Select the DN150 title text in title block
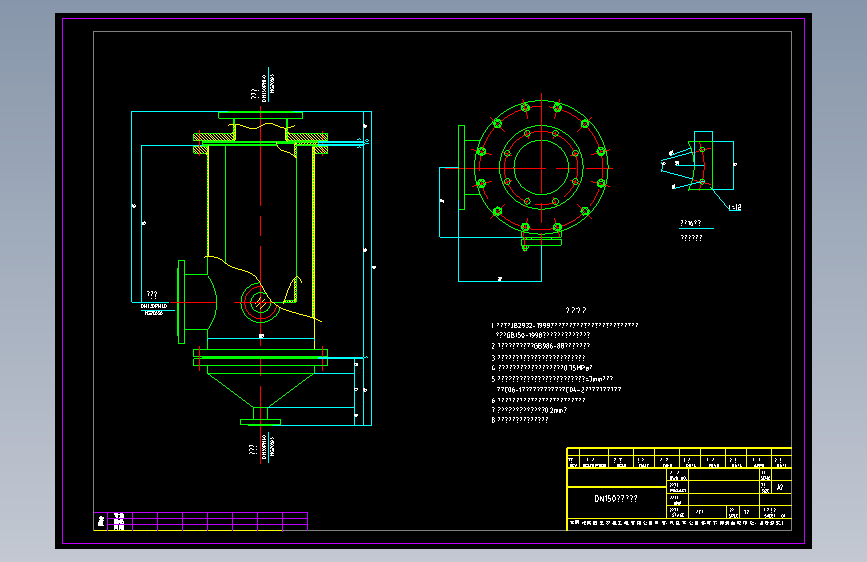This screenshot has height=562, width=867. click(x=615, y=498)
